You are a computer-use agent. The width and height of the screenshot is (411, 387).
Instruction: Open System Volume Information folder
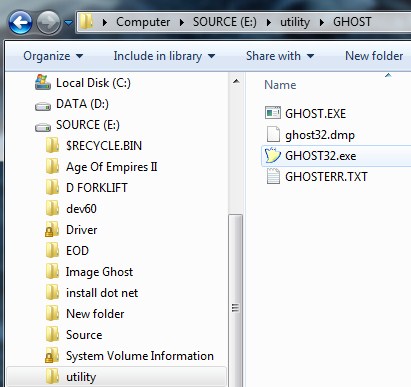(140, 356)
